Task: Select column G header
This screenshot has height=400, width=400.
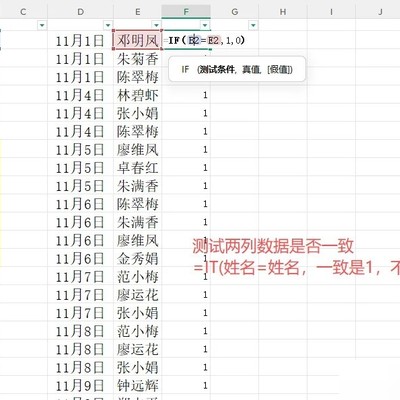Action: pos(235,12)
